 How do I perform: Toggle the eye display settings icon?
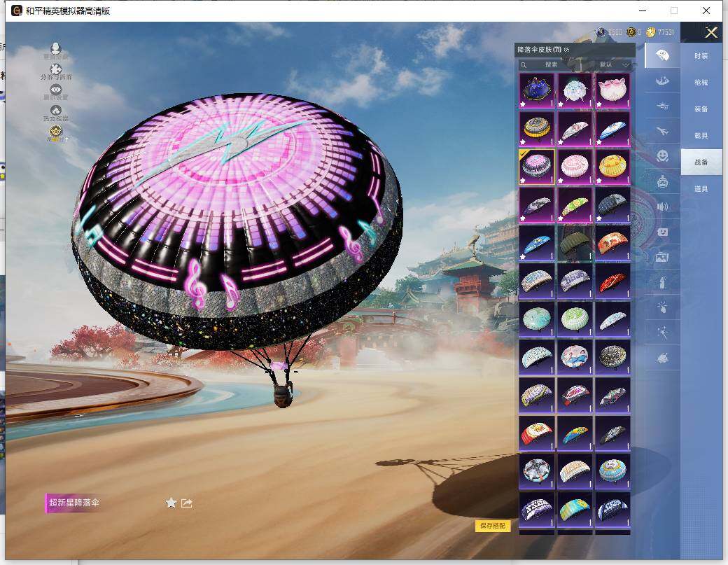[56, 90]
